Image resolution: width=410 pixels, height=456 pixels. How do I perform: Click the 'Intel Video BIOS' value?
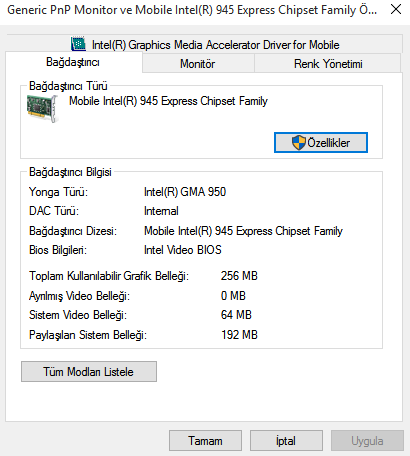183,250
